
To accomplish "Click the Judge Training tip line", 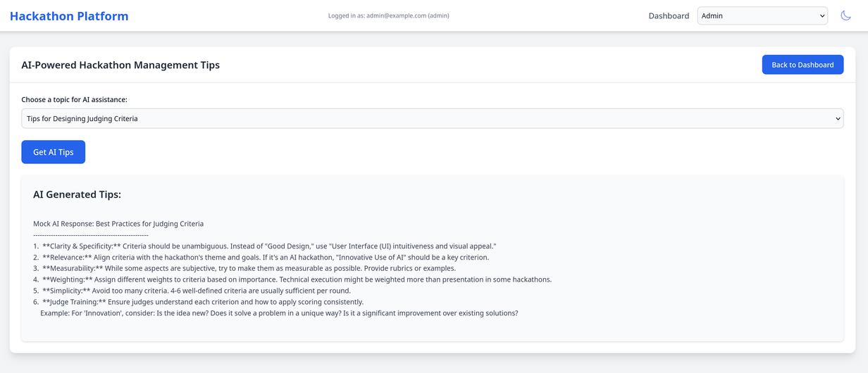I will pyautogui.click(x=202, y=302).
